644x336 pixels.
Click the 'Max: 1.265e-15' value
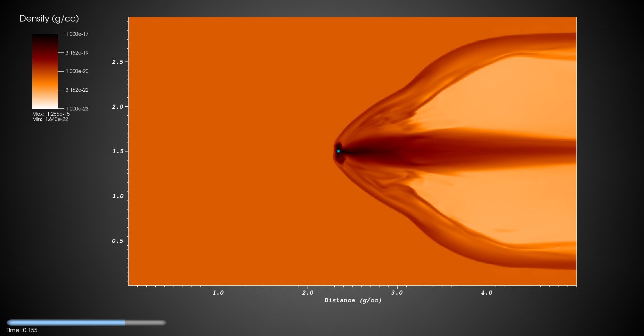click(x=51, y=114)
